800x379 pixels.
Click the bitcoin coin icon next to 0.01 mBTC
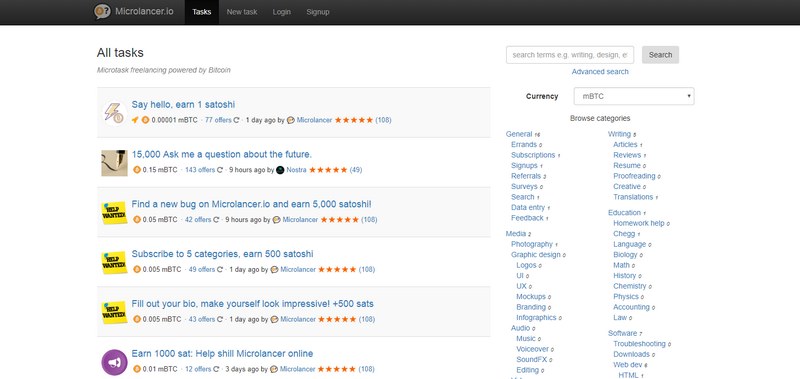pos(136,369)
